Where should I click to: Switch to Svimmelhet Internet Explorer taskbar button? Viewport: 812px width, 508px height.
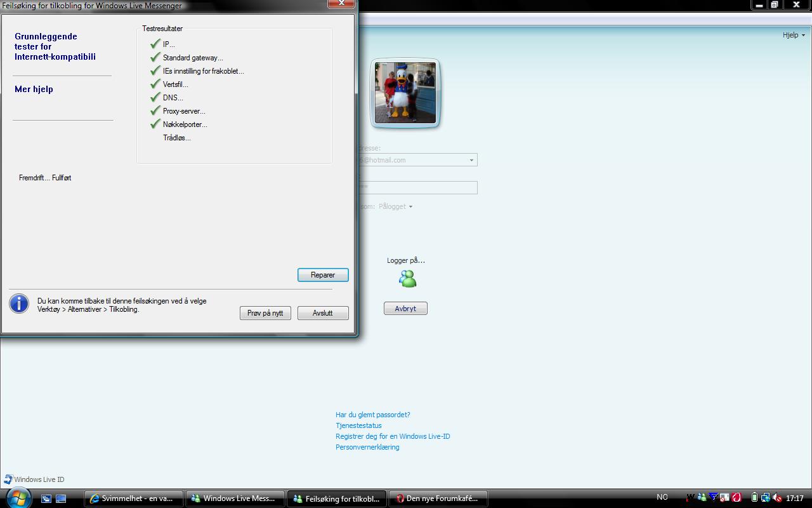(x=133, y=498)
